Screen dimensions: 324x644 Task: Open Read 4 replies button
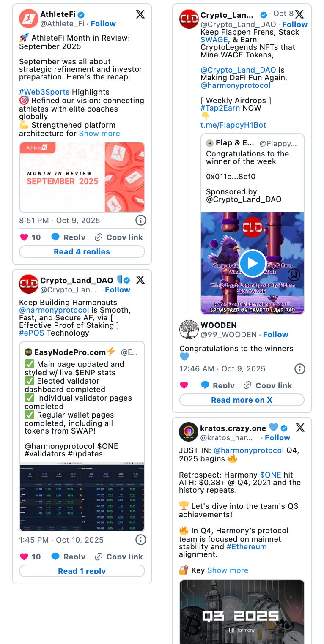pos(82,251)
